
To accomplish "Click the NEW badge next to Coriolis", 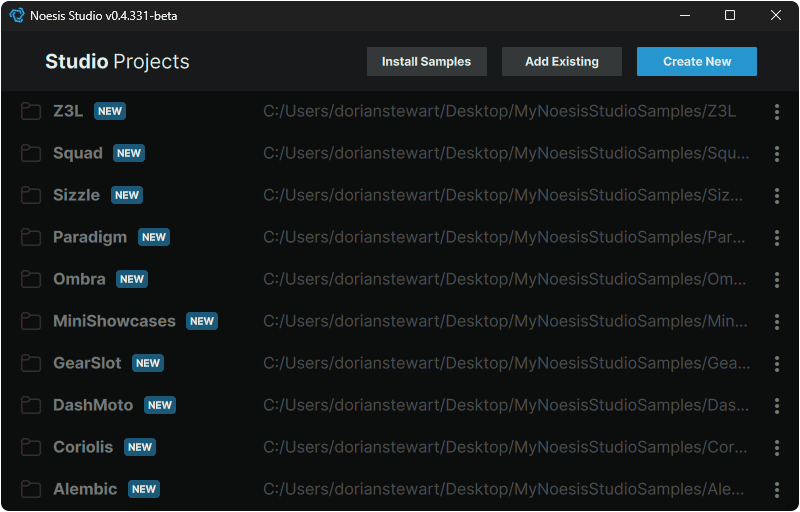I will (x=140, y=447).
